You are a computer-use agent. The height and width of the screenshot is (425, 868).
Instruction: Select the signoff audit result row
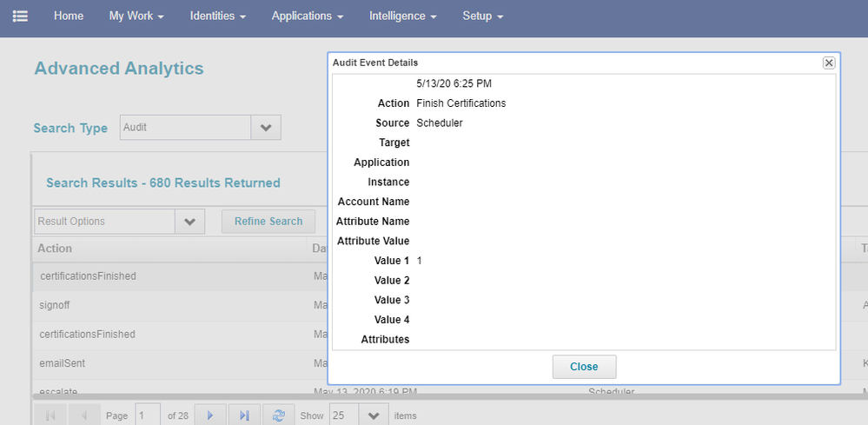[x=174, y=306]
